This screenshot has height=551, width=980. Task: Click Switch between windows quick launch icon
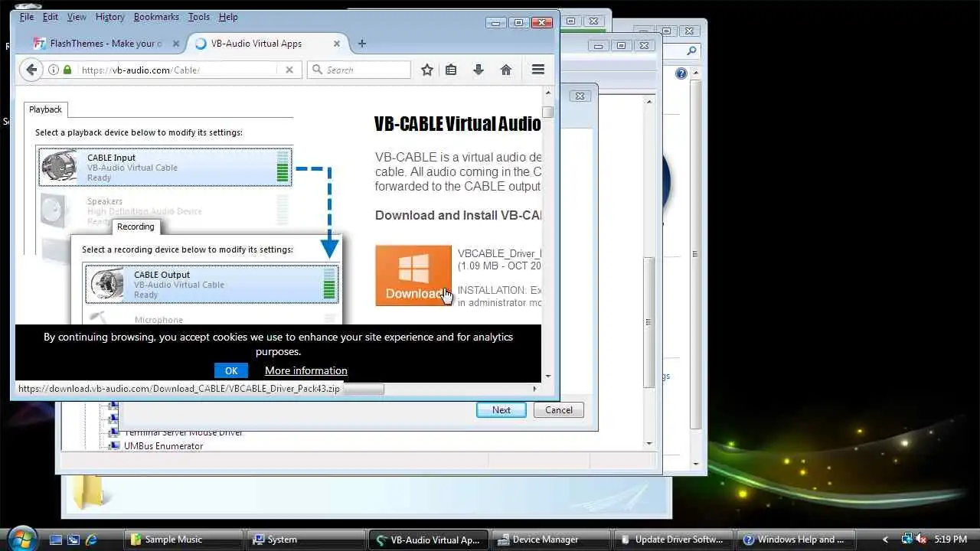(73, 540)
